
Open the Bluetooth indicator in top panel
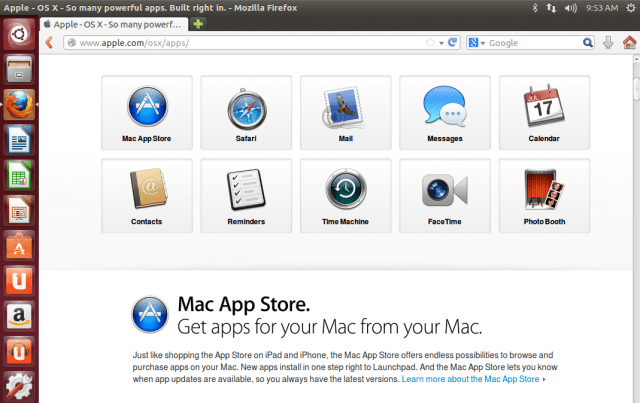[x=535, y=8]
